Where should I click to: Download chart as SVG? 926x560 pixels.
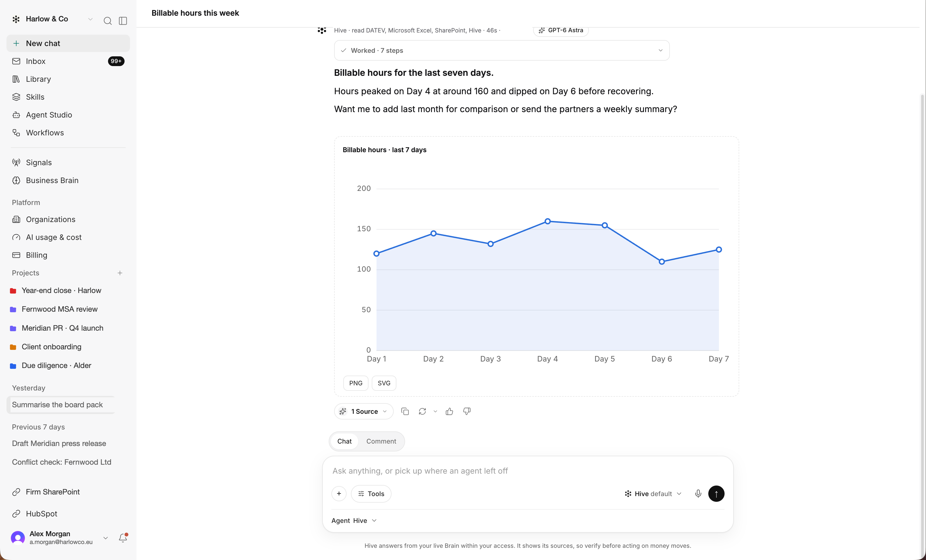coord(384,383)
